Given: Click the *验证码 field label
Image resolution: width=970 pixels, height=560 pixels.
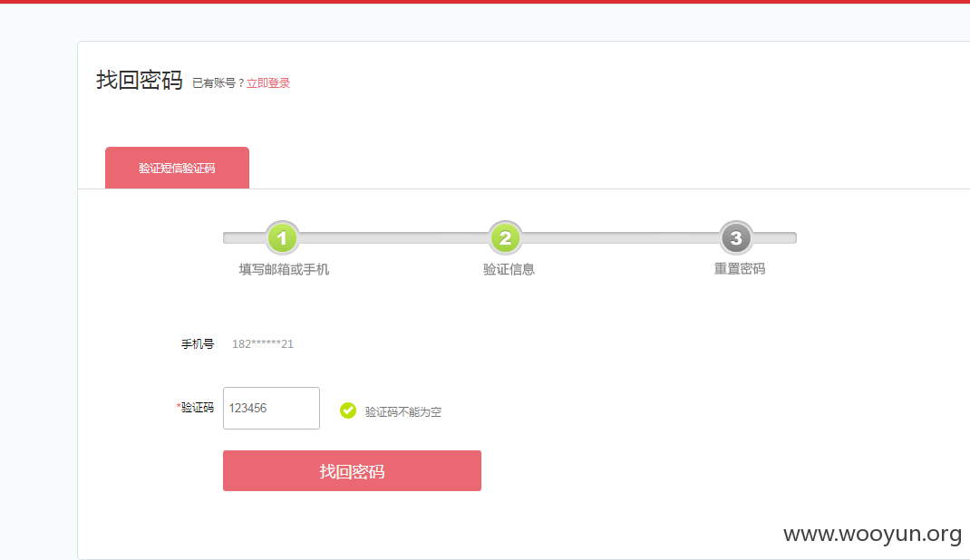Looking at the screenshot, I should [195, 408].
